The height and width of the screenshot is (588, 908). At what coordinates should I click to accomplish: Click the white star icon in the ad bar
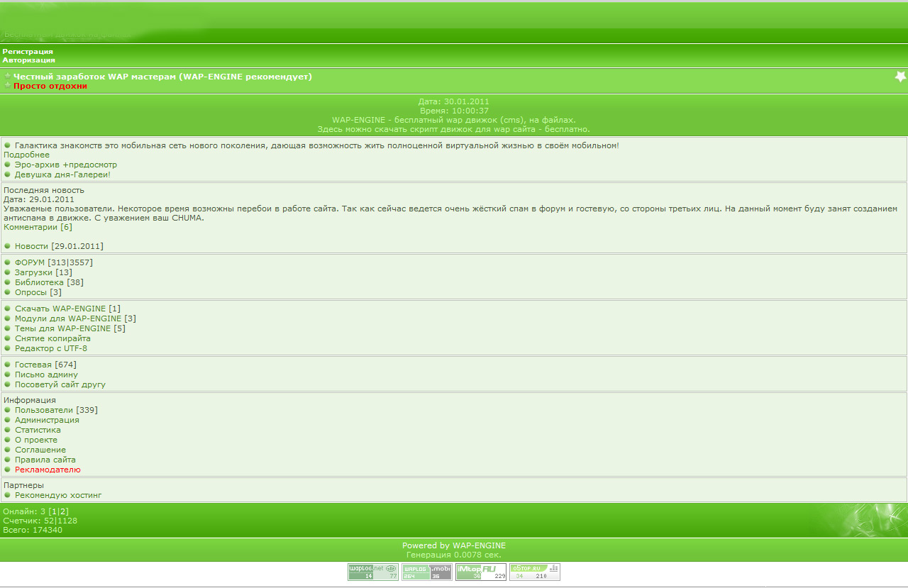[900, 77]
